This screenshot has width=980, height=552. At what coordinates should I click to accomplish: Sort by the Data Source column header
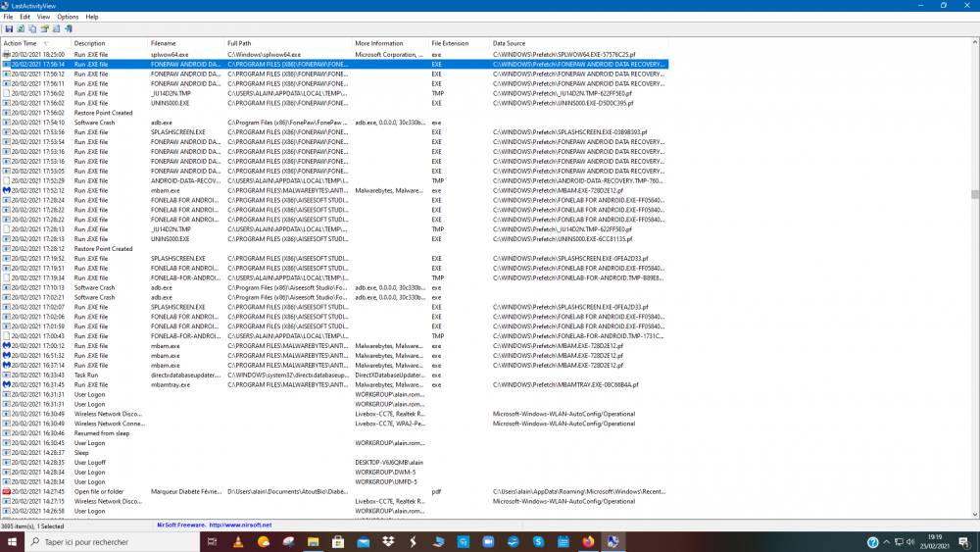pos(510,43)
